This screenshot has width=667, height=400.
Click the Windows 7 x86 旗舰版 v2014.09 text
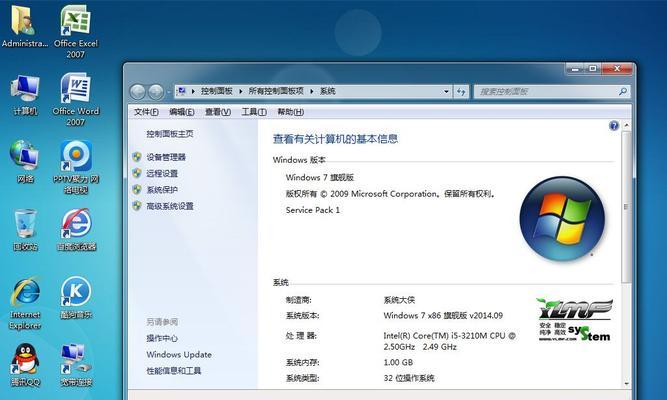click(443, 316)
